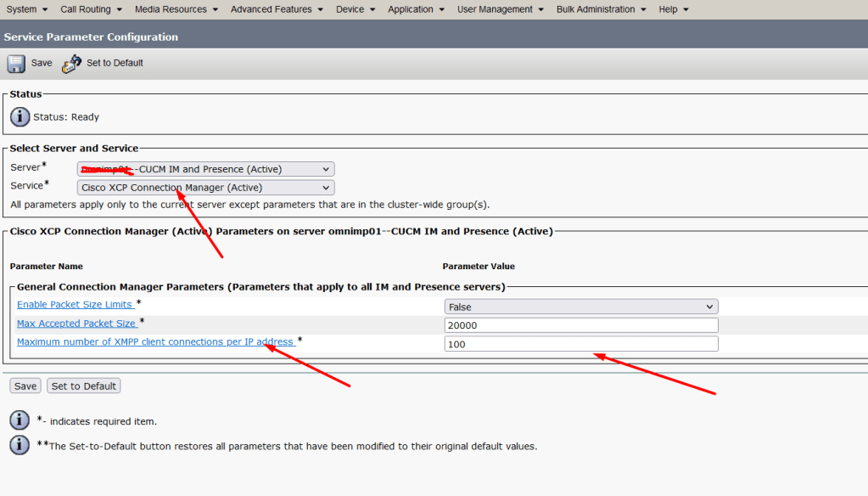The image size is (868, 496).
Task: Click the XMPP client connections value field
Action: tap(580, 344)
